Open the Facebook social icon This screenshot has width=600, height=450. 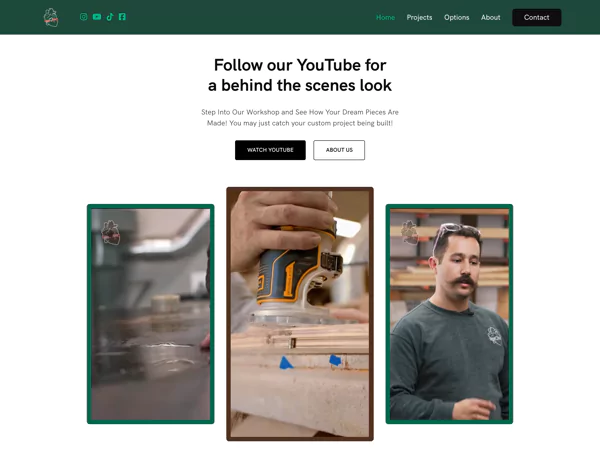[x=122, y=17]
